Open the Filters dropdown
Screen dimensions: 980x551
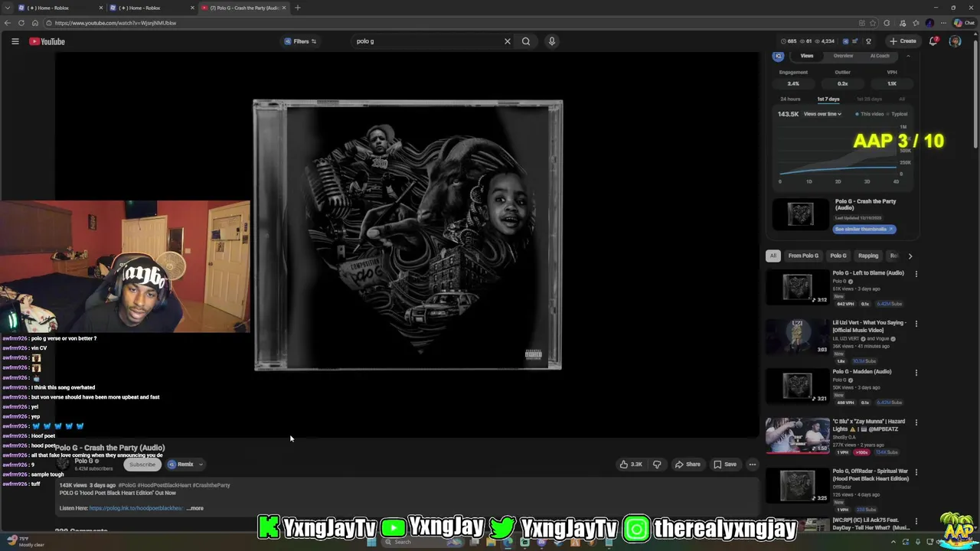coord(300,41)
